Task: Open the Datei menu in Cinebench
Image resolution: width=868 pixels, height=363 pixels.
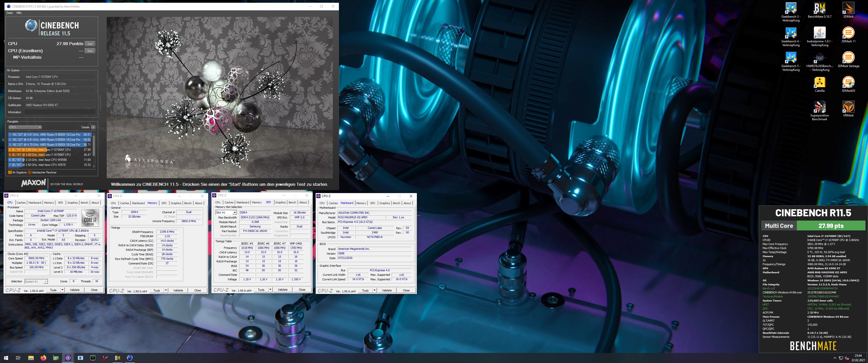Action: point(9,13)
